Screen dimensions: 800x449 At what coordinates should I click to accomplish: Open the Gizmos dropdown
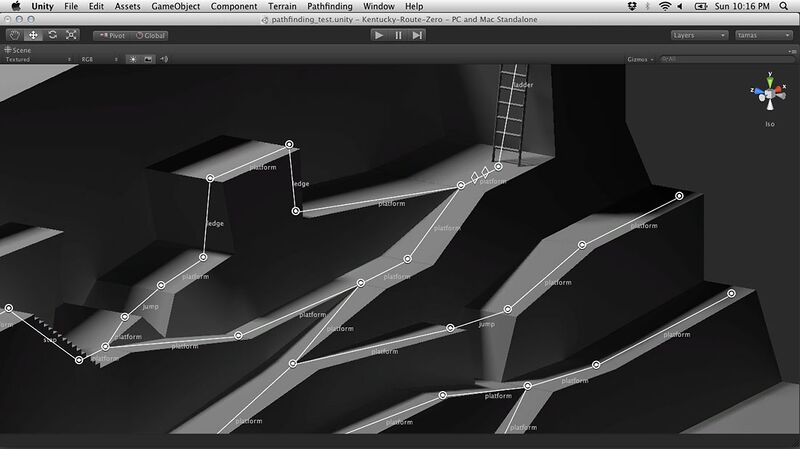[x=640, y=59]
